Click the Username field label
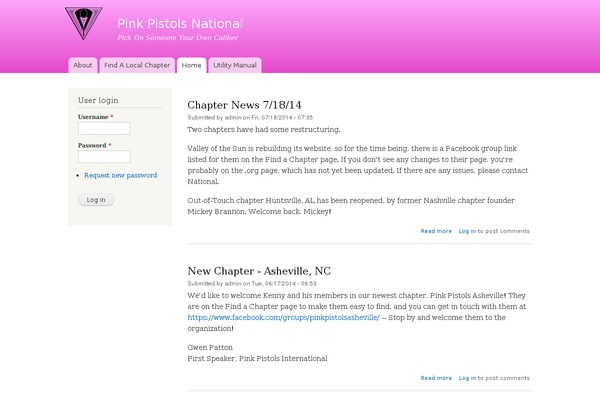 coord(93,117)
